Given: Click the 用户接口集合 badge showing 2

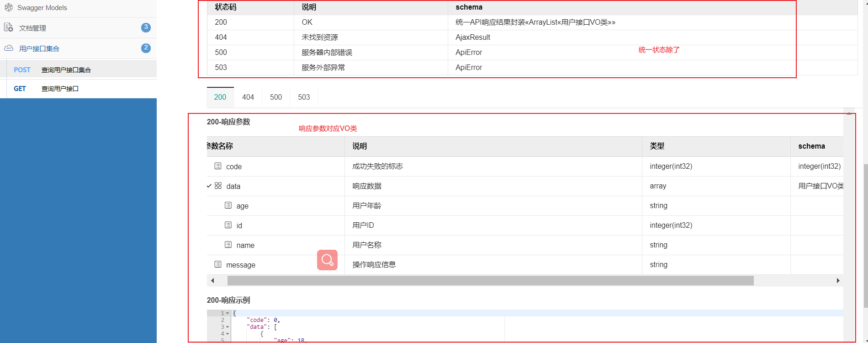Looking at the screenshot, I should tap(146, 48).
